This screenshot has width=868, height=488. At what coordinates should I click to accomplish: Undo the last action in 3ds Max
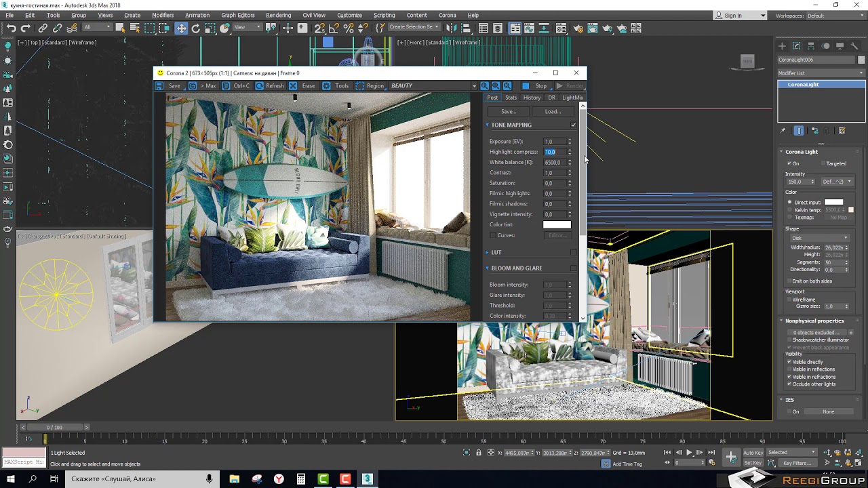(x=12, y=28)
